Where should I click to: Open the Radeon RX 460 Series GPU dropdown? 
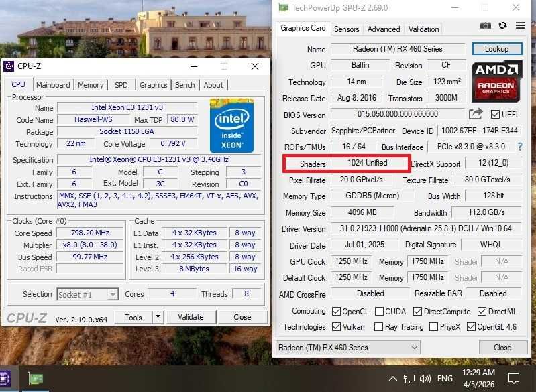pyautogui.click(x=348, y=348)
